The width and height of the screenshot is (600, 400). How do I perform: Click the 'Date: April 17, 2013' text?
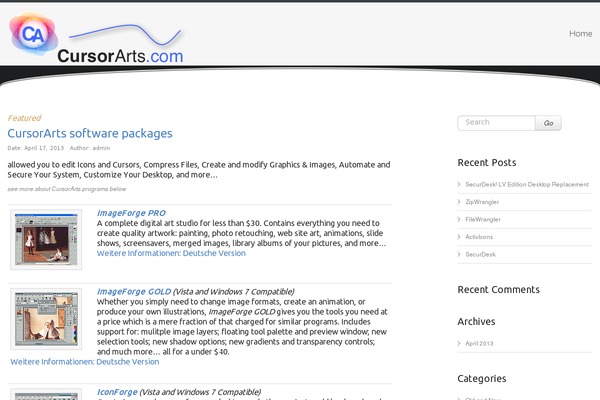[36, 148]
